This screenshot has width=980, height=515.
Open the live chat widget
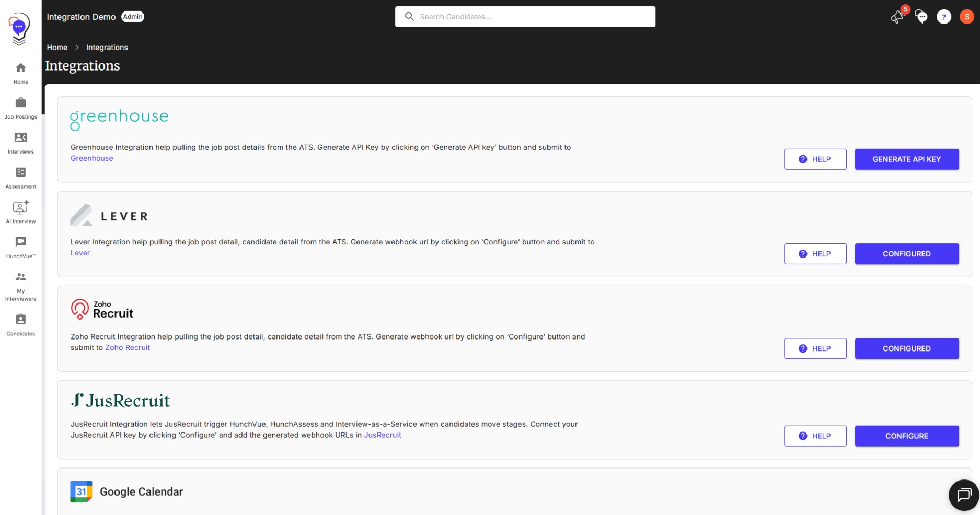point(964,495)
